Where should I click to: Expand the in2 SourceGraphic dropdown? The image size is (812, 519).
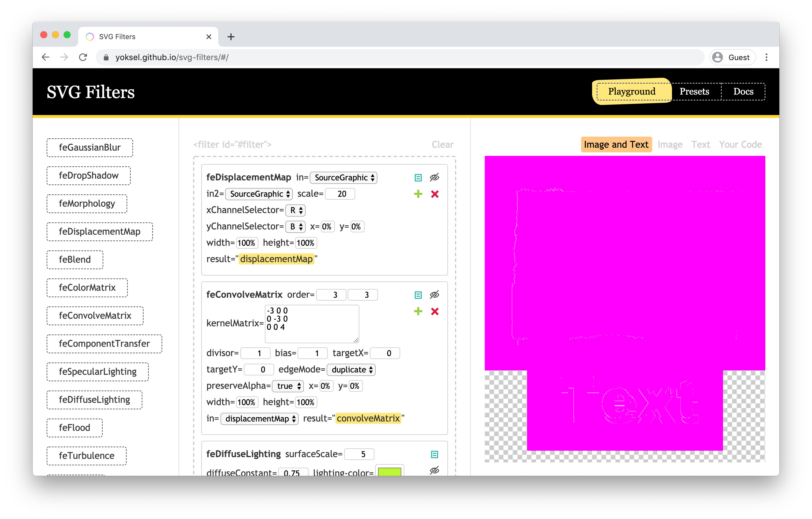(259, 194)
